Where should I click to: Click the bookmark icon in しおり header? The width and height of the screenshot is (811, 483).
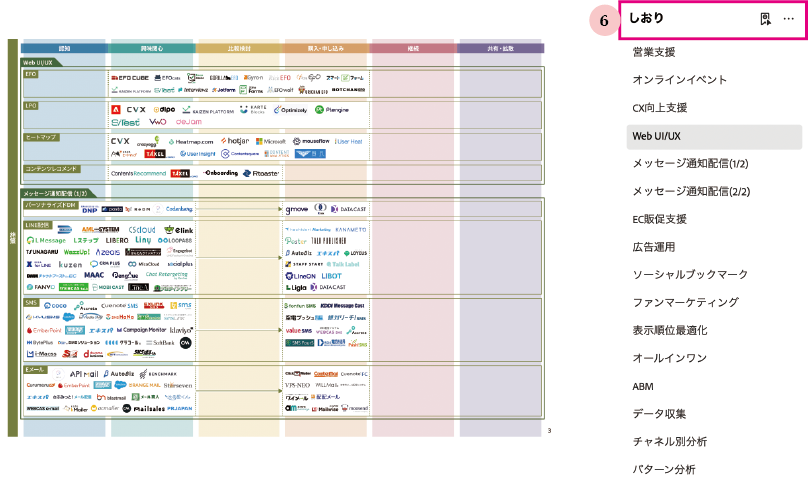[x=765, y=19]
